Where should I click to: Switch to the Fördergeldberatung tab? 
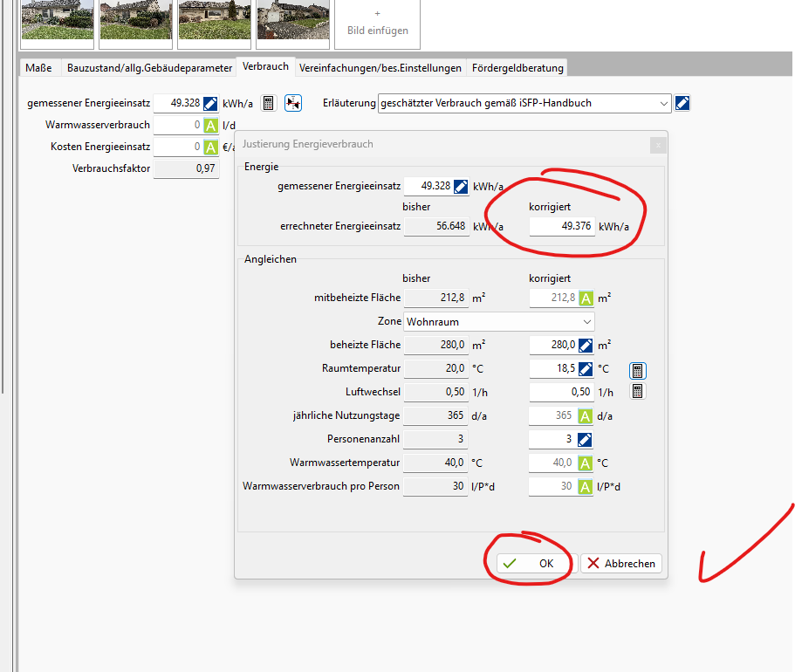[517, 68]
